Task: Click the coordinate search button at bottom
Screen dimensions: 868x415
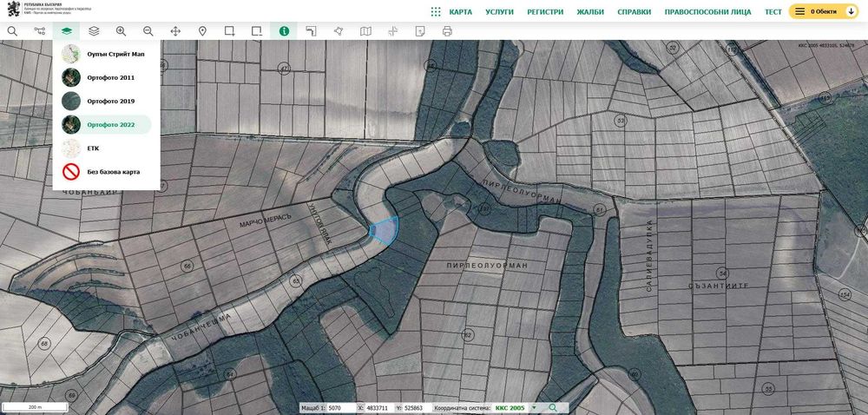Action: coord(553,407)
